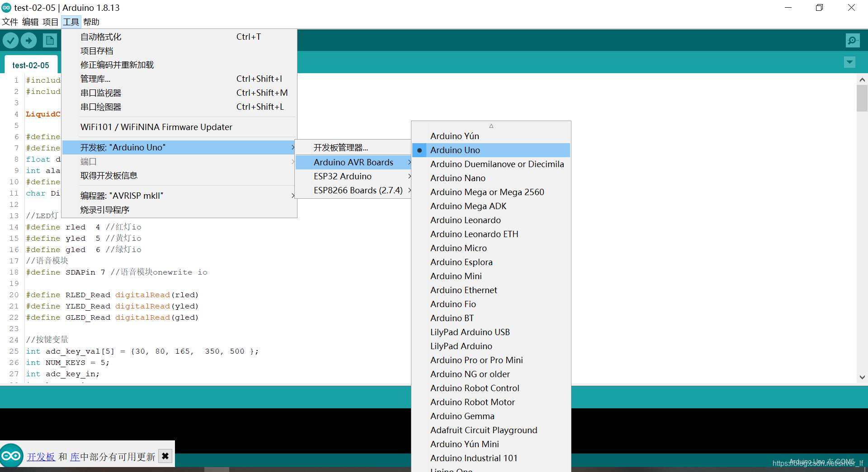Select Arduino Mega ADK board
Screen dimensions: 868x472
click(491, 206)
